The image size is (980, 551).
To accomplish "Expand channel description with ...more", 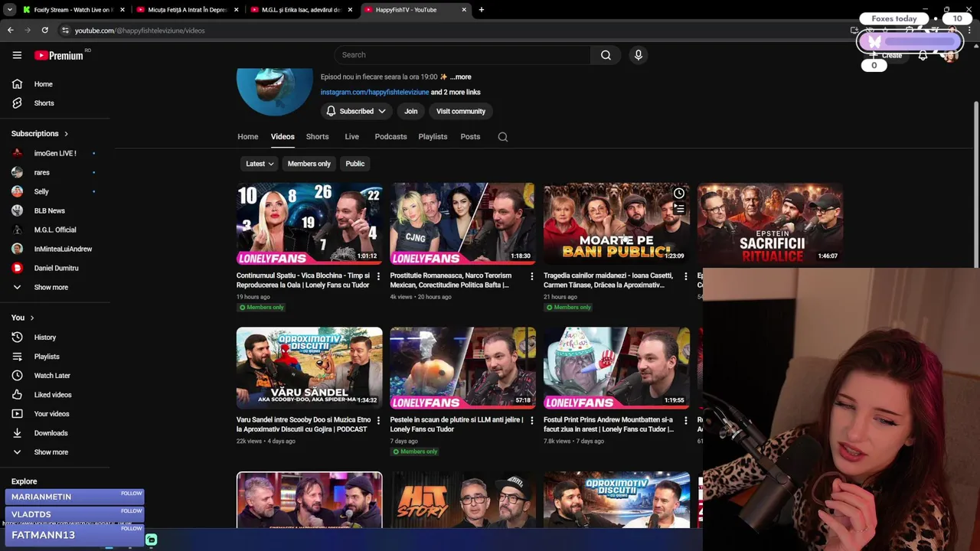I will click(x=460, y=77).
